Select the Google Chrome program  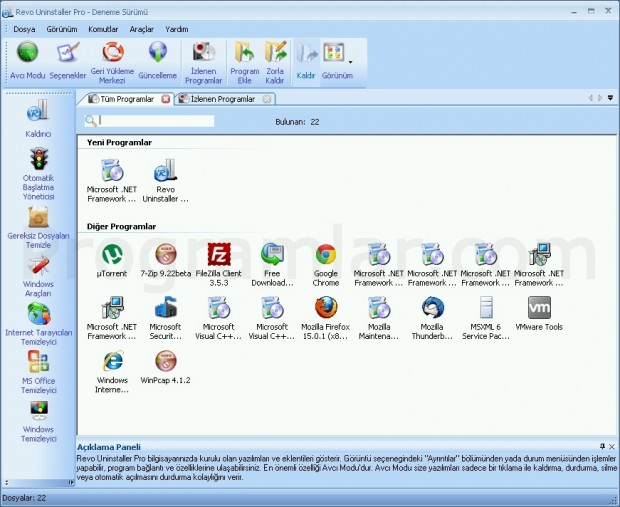tap(326, 265)
